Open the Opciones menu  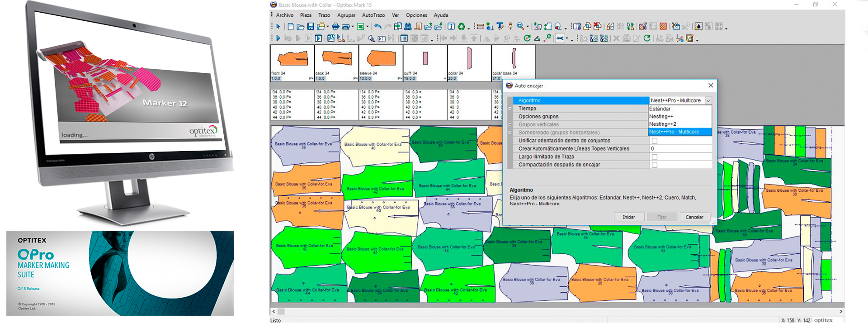[x=416, y=15]
